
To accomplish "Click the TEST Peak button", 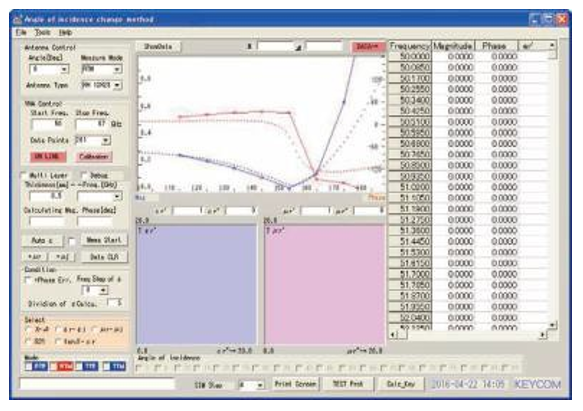I will tap(348, 384).
